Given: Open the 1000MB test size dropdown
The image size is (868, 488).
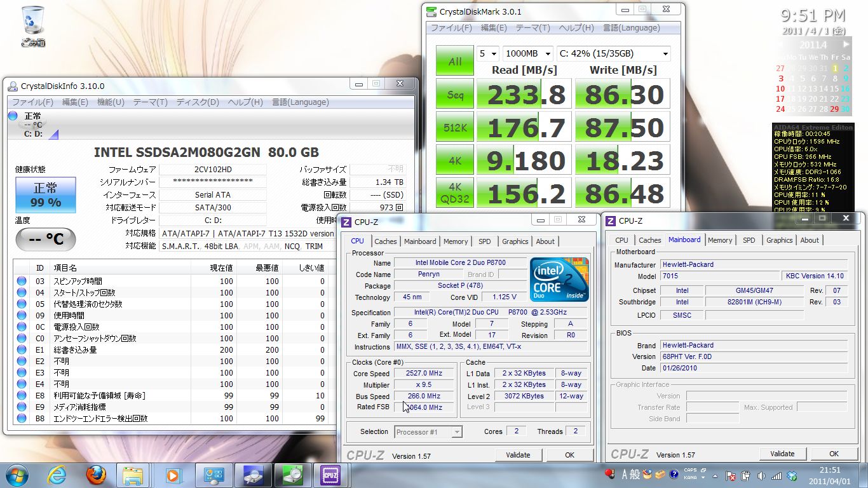Looking at the screenshot, I should point(527,53).
